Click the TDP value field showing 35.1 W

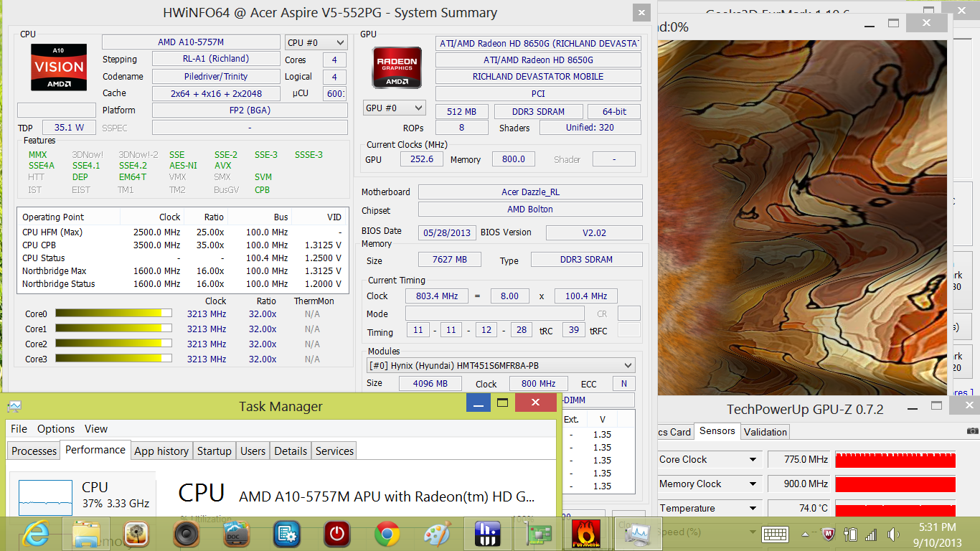(x=69, y=128)
